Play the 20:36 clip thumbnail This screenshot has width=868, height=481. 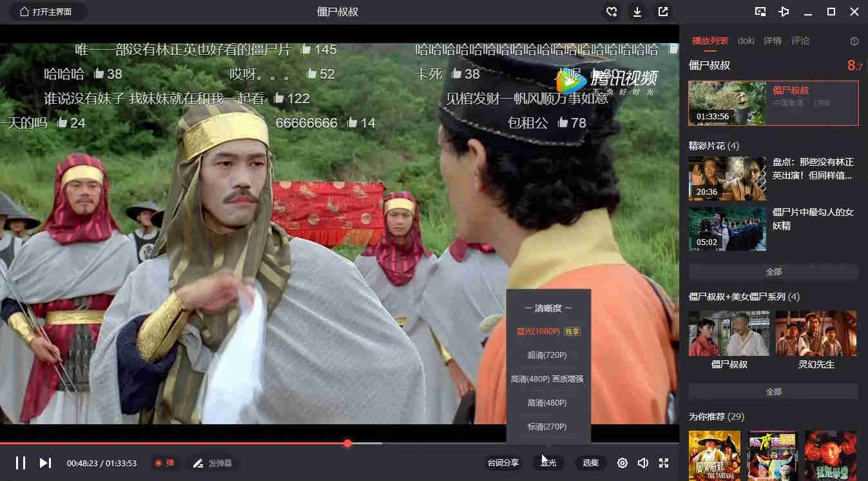click(x=728, y=179)
